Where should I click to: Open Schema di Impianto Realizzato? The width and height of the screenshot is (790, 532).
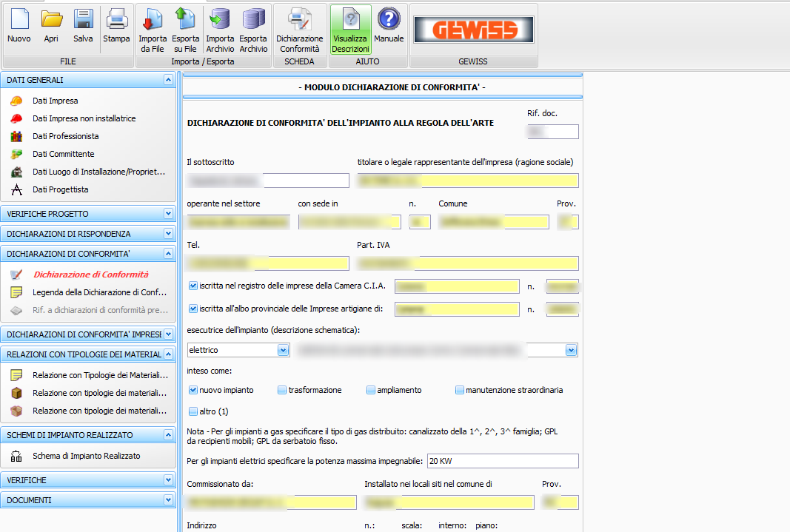tap(87, 456)
